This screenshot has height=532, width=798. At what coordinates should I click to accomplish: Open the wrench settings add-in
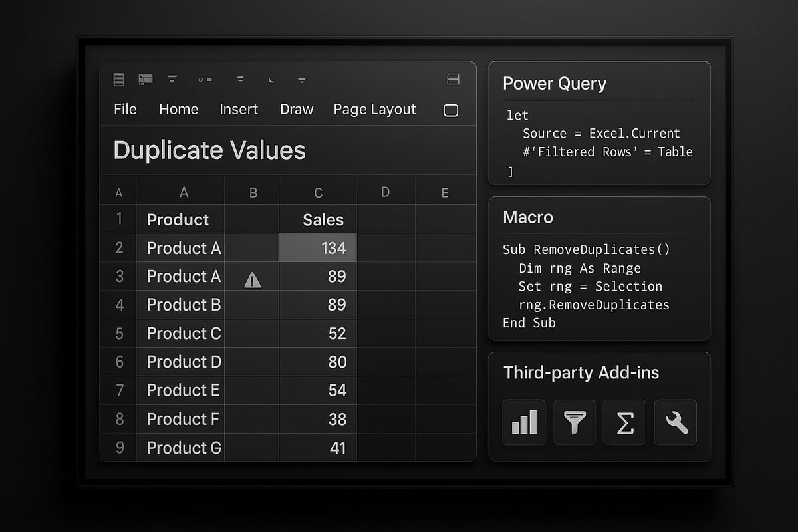pos(675,422)
